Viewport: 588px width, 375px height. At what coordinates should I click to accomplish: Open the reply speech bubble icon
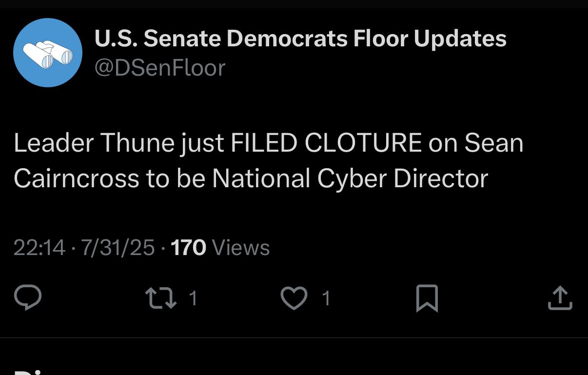28,297
